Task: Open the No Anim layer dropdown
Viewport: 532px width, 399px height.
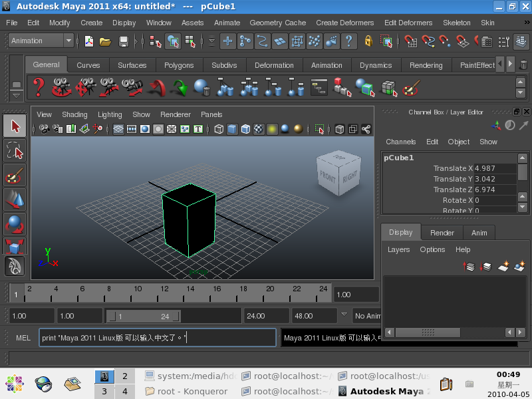Action: [x=367, y=316]
